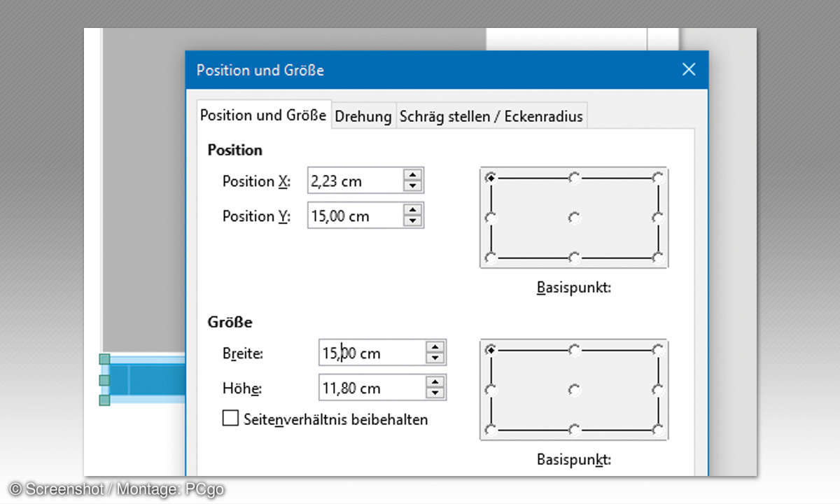Open the Schräg stellen / Eckenradius tab
Image resolution: width=840 pixels, height=504 pixels.
[x=491, y=116]
